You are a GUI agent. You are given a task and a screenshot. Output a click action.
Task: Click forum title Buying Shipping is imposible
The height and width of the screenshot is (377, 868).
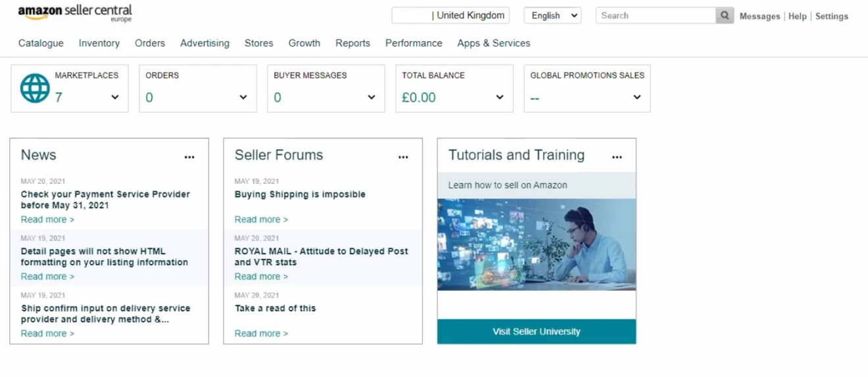pos(300,194)
